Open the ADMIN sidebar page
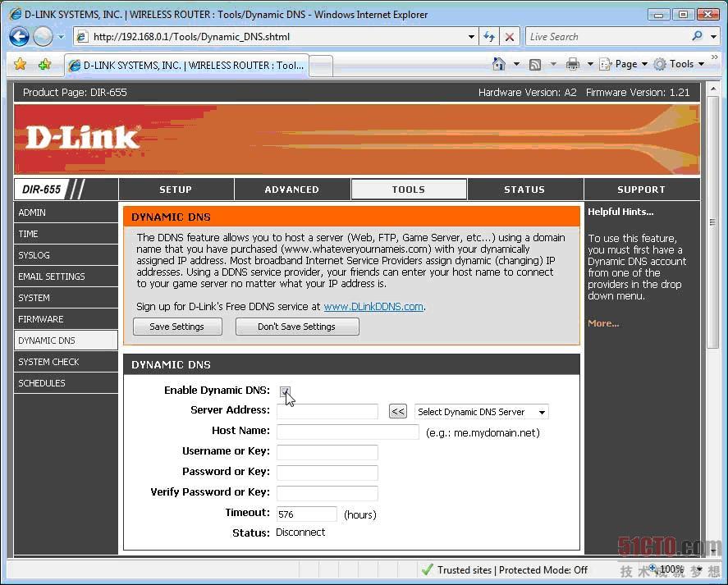Viewport: 728px width, 585px height. point(66,213)
